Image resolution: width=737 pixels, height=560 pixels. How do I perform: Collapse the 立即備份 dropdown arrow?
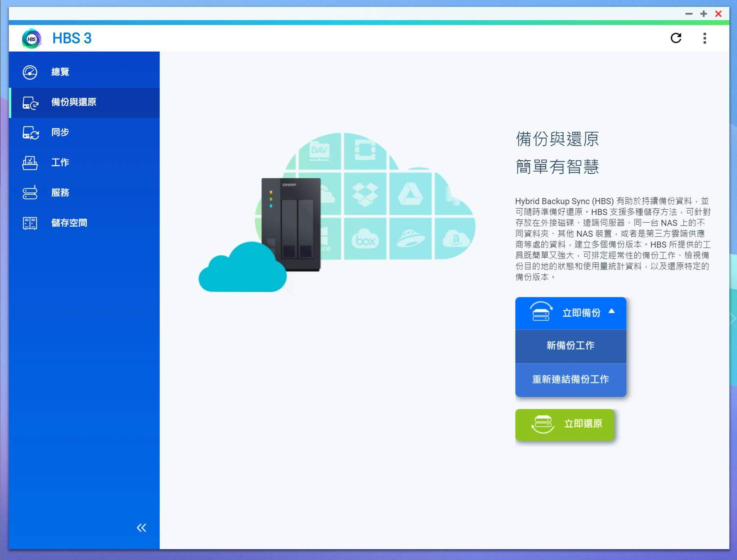(x=612, y=311)
